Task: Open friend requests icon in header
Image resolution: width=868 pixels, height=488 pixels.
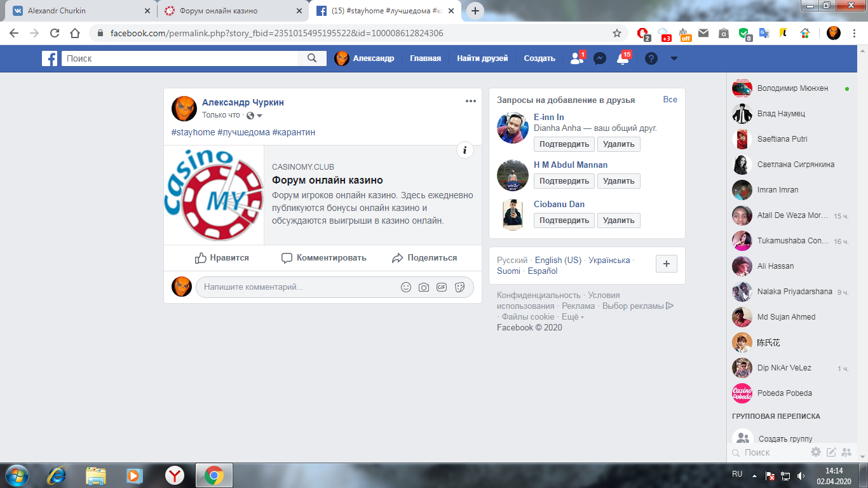Action: coord(577,58)
